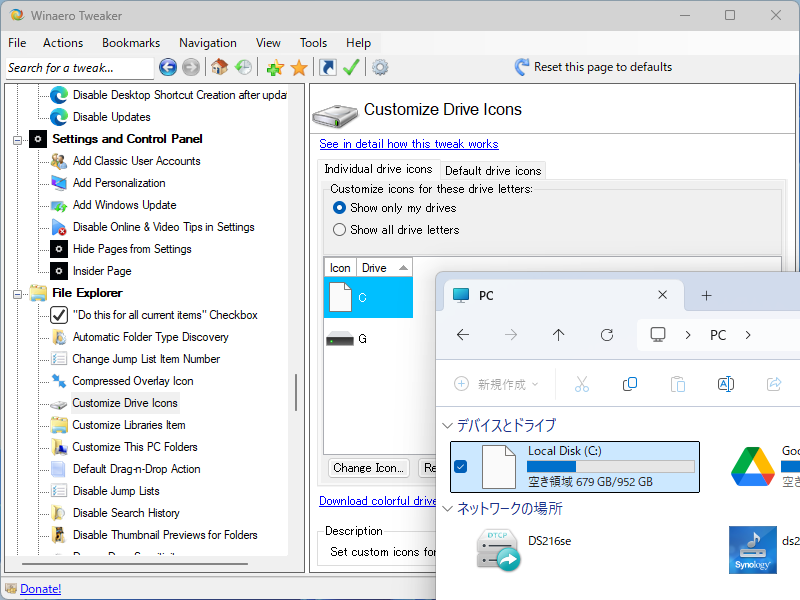This screenshot has height=600, width=800.
Task: Select drive C row in list
Action: coord(368,297)
